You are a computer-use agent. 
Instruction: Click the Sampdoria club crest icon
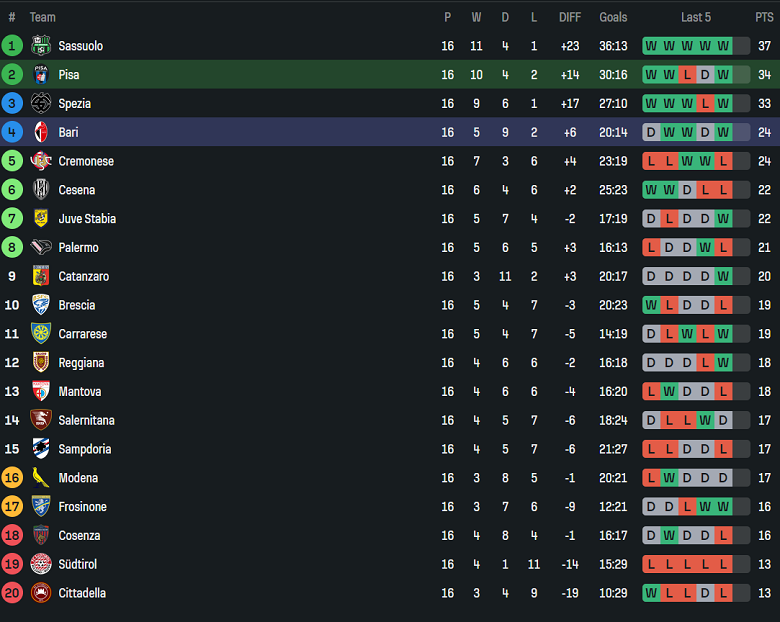(x=41, y=449)
